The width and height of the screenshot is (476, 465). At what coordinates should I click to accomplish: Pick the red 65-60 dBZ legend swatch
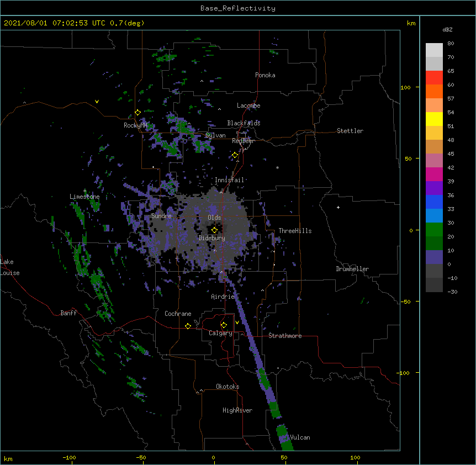click(x=434, y=78)
